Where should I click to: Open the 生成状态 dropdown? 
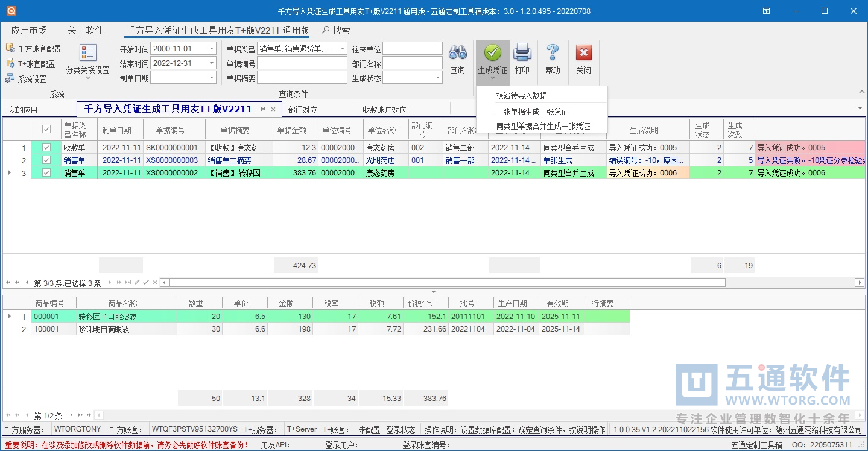click(438, 78)
